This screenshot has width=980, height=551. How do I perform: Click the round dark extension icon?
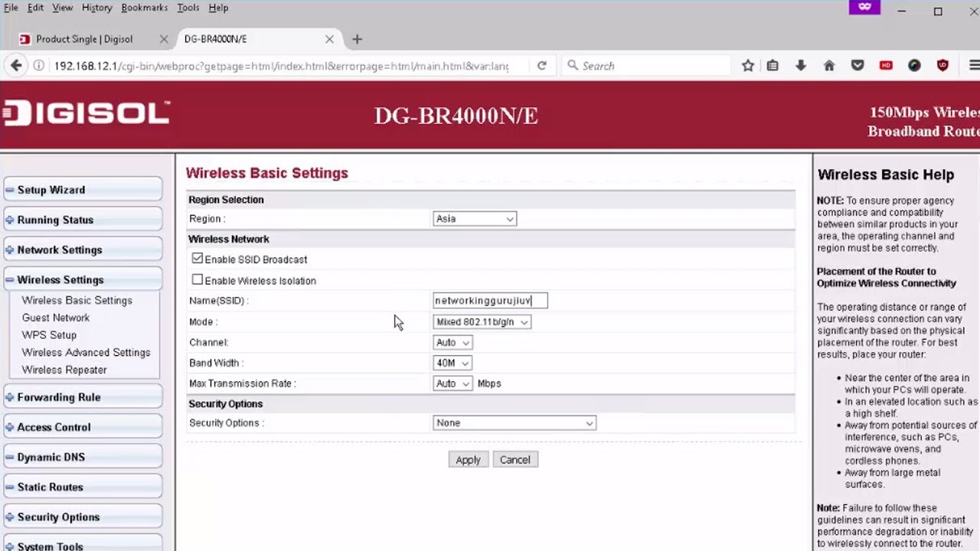tap(914, 66)
